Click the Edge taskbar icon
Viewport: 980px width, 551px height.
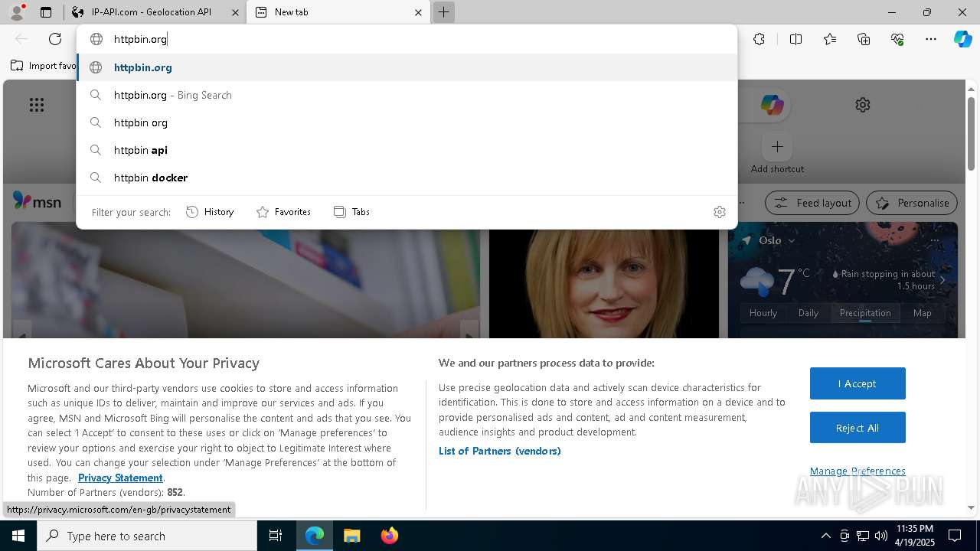315,536
